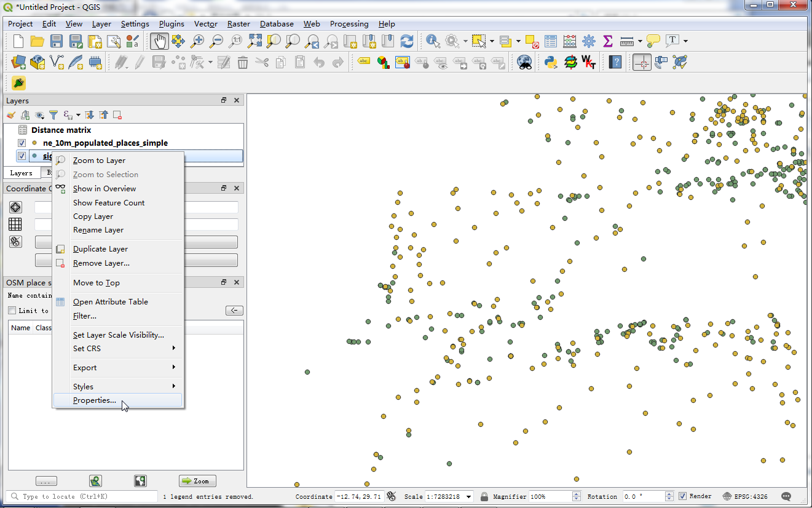This screenshot has height=508, width=812.
Task: Click the Deselect Features icon
Action: 532,41
